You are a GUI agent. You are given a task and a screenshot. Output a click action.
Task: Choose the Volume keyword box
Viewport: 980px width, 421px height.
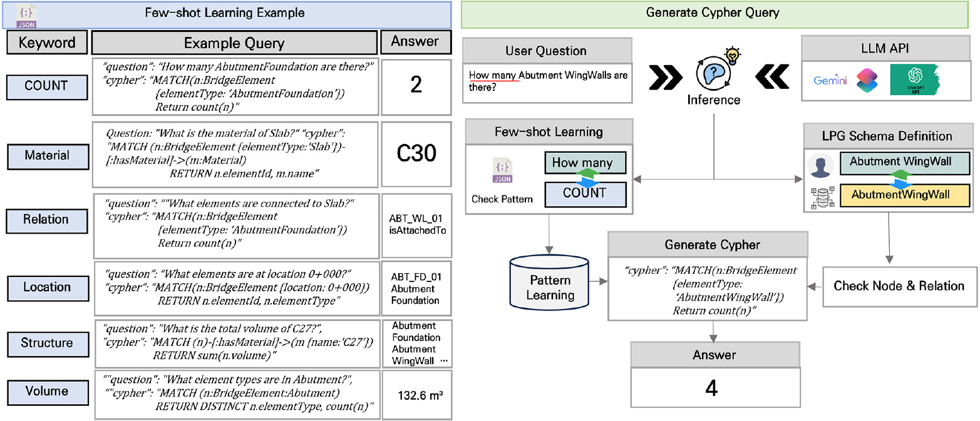click(48, 392)
